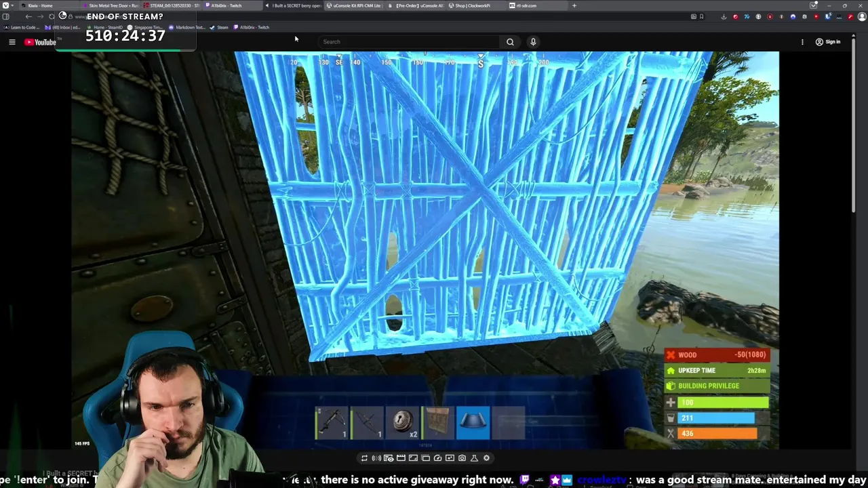Viewport: 868px width, 488px height.
Task: Switch to the uConsole Kit RPI-CM4 tab
Action: pyautogui.click(x=353, y=5)
